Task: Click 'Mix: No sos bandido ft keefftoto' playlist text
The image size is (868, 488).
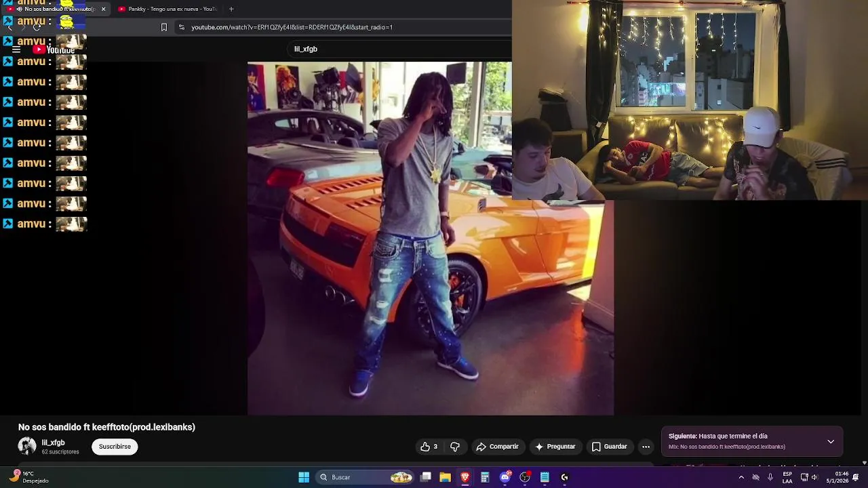Action: (727, 447)
